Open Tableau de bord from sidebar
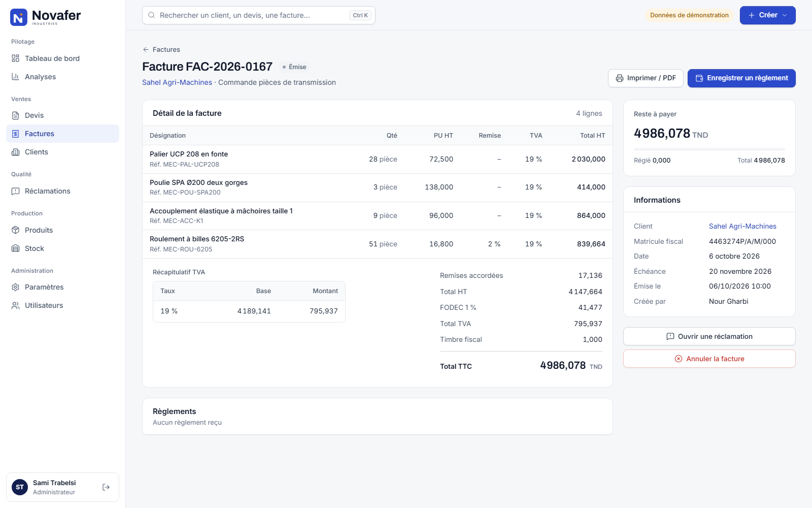The height and width of the screenshot is (508, 812). 62,58
